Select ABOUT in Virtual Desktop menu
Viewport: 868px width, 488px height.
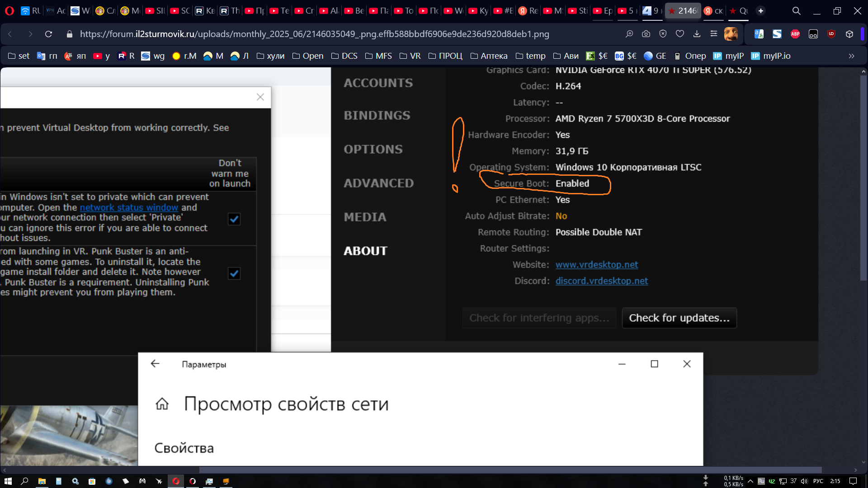[365, 251]
